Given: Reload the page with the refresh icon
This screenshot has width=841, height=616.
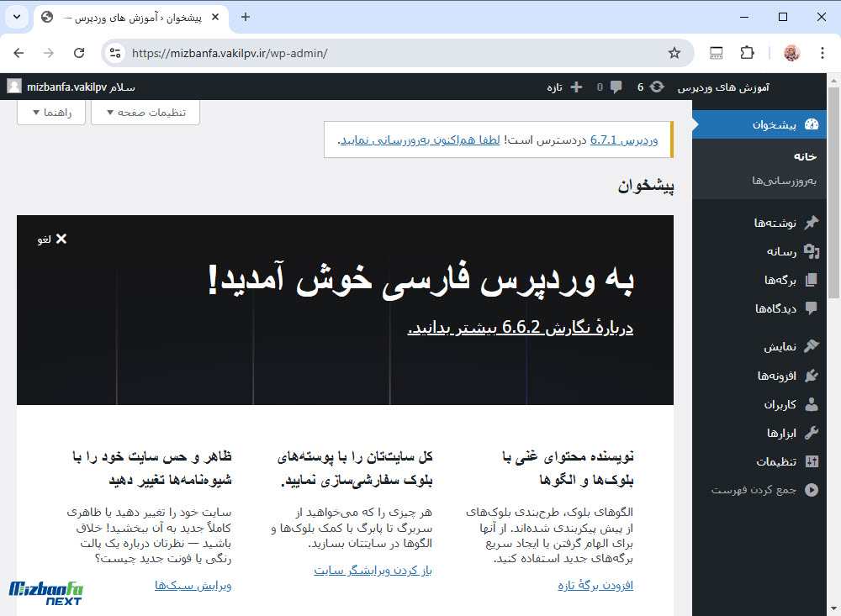Looking at the screenshot, I should click(x=79, y=53).
